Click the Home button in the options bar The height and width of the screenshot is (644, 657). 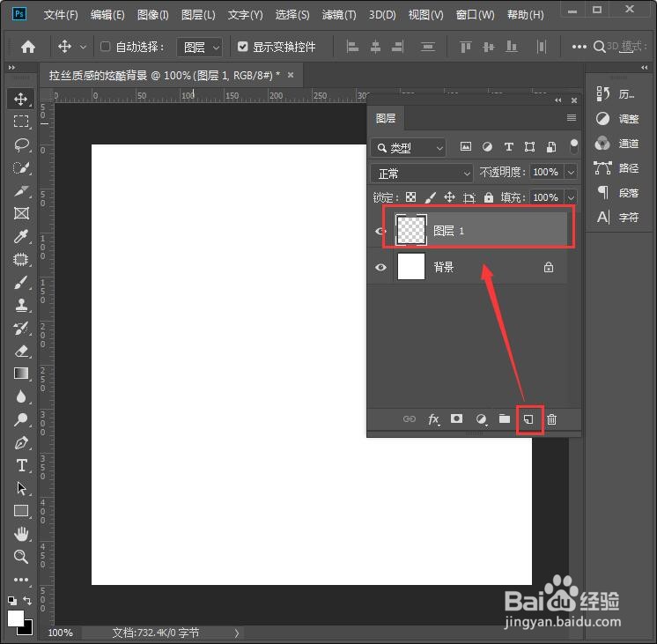point(28,47)
